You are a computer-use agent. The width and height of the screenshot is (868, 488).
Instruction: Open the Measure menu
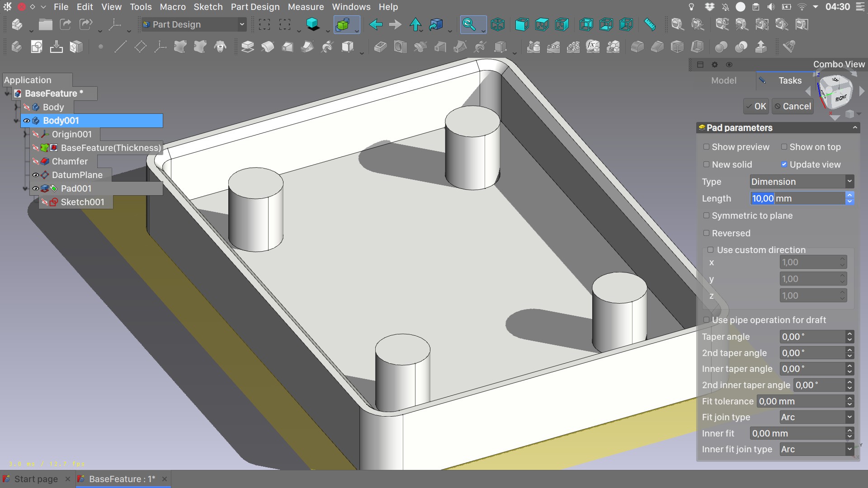306,7
